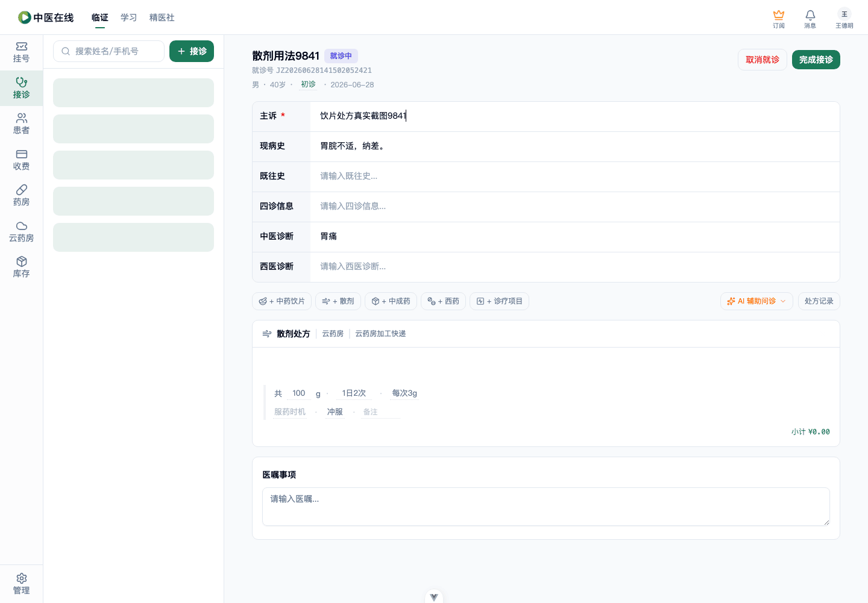Click the 既往史 input field
The height and width of the screenshot is (603, 868).
pos(575,177)
